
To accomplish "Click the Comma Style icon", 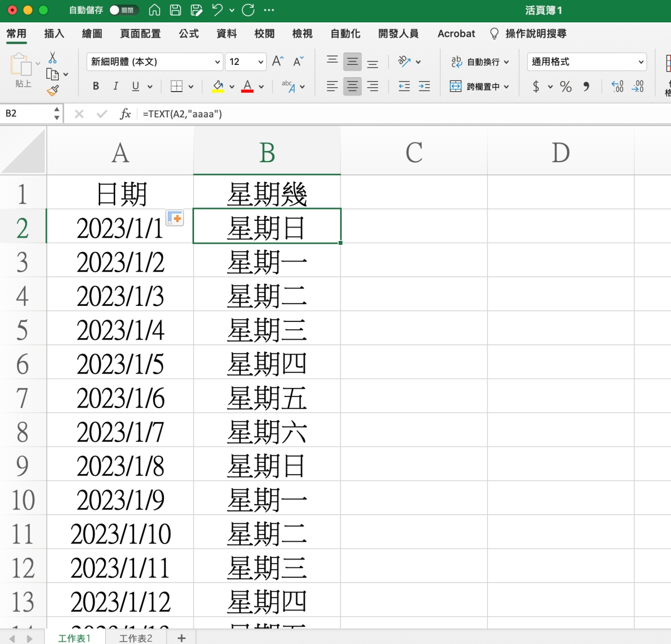I will pos(586,87).
